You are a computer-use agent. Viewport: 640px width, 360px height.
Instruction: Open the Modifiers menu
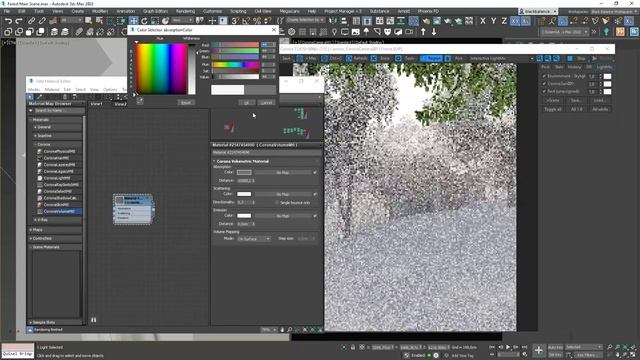coord(100,11)
